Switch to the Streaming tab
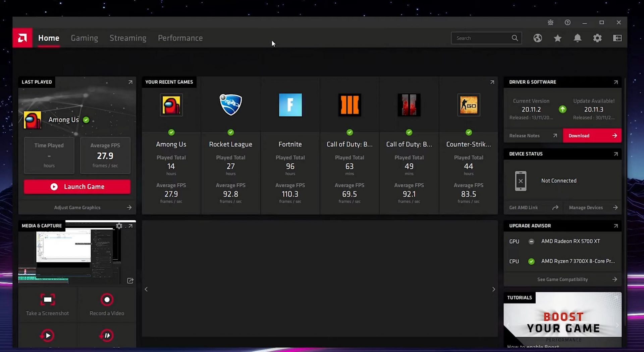The image size is (644, 352). pos(128,38)
